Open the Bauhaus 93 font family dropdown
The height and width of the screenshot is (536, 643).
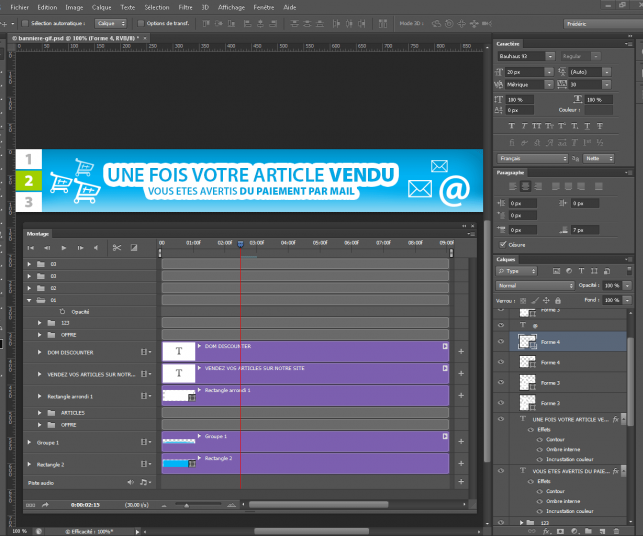(550, 56)
